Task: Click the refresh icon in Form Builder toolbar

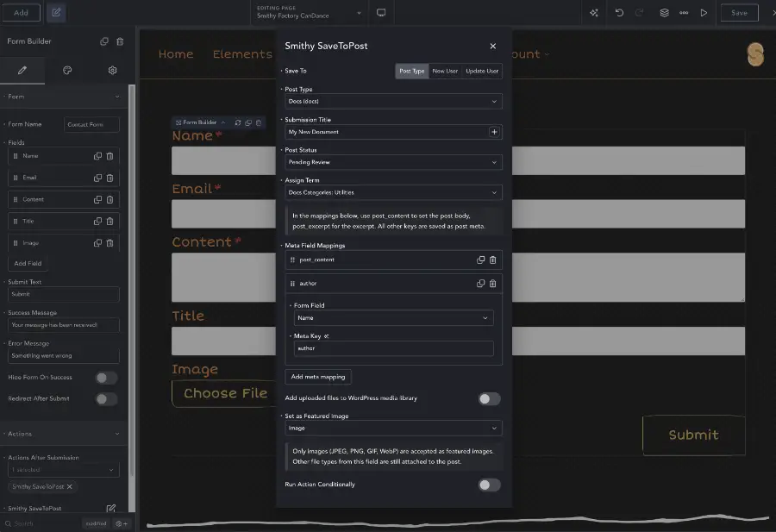Action: pyautogui.click(x=238, y=122)
